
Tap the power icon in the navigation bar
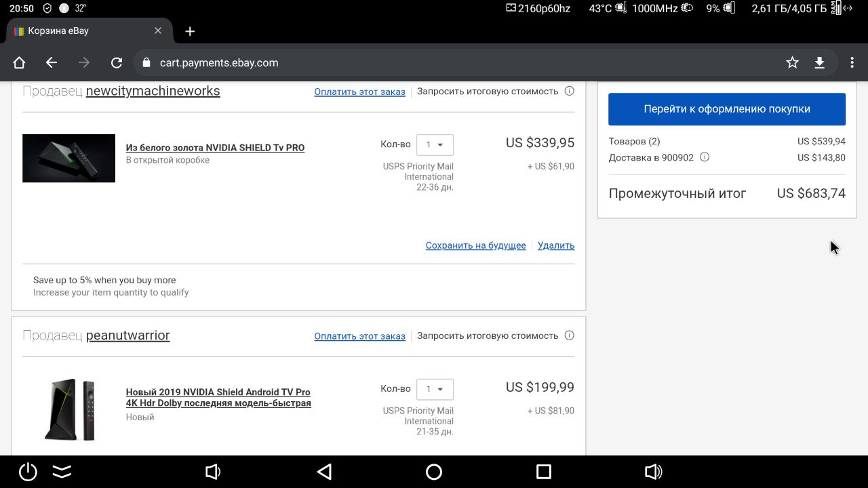point(28,472)
